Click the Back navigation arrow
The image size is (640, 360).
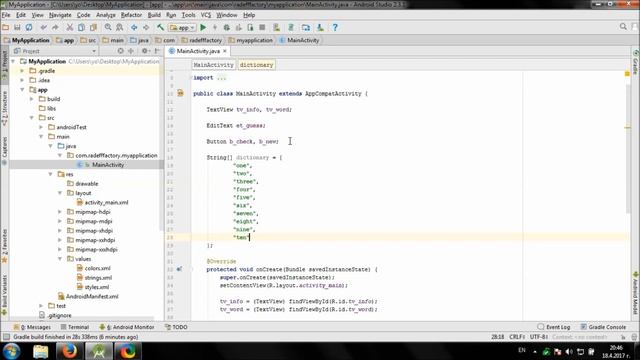pos(134,27)
